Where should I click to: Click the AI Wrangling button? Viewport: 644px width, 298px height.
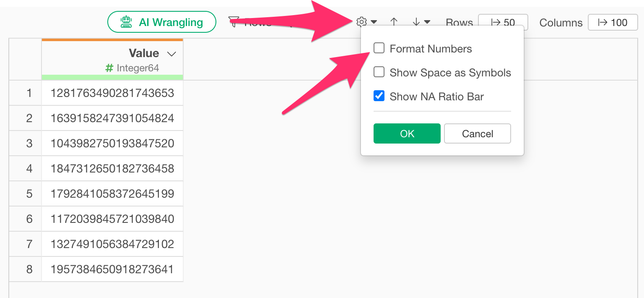pyautogui.click(x=162, y=22)
